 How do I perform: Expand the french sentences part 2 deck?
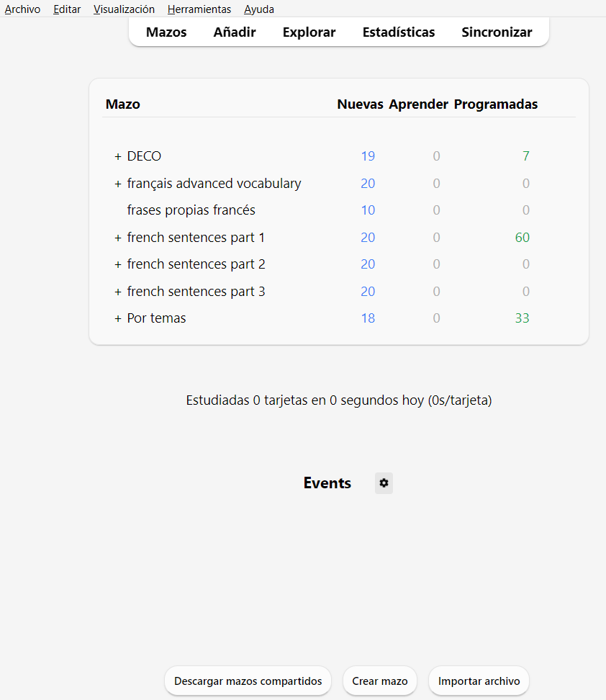point(117,264)
